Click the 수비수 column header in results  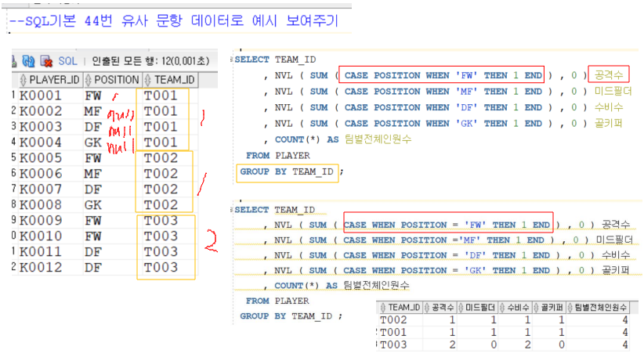tap(515, 308)
